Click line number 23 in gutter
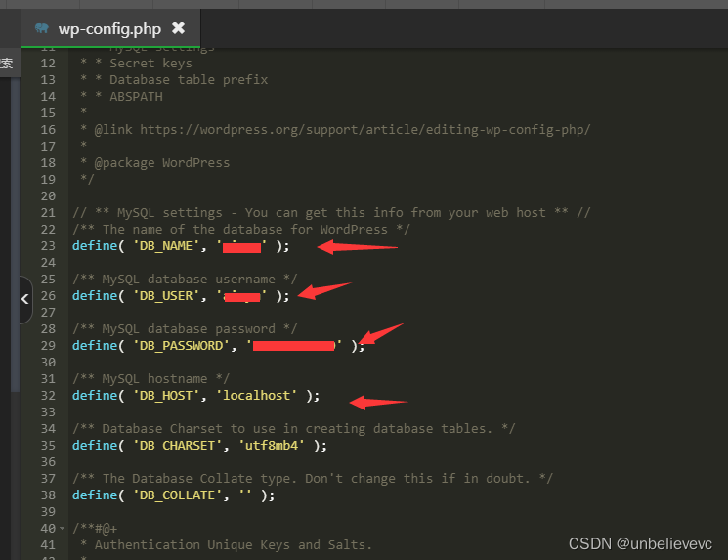The image size is (728, 560). [48, 245]
